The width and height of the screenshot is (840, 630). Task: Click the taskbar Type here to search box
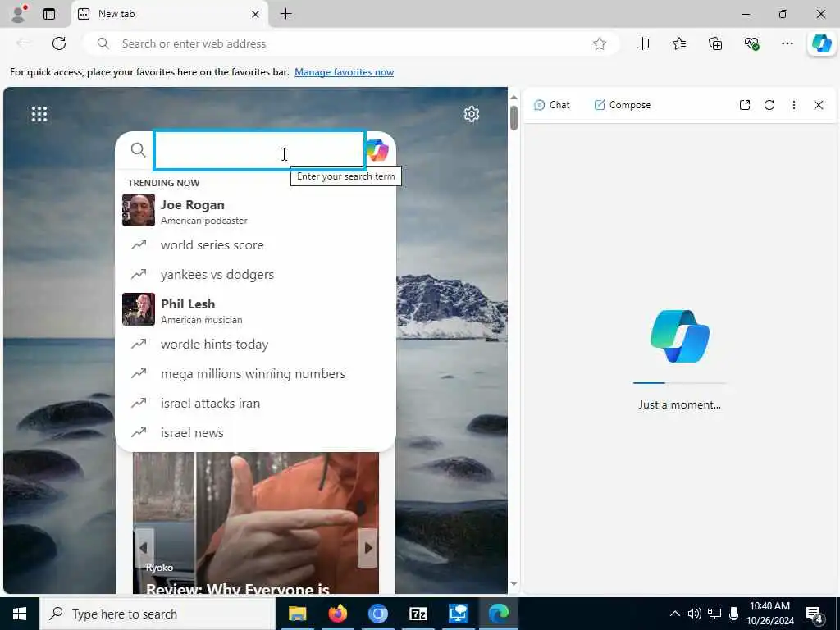click(157, 614)
